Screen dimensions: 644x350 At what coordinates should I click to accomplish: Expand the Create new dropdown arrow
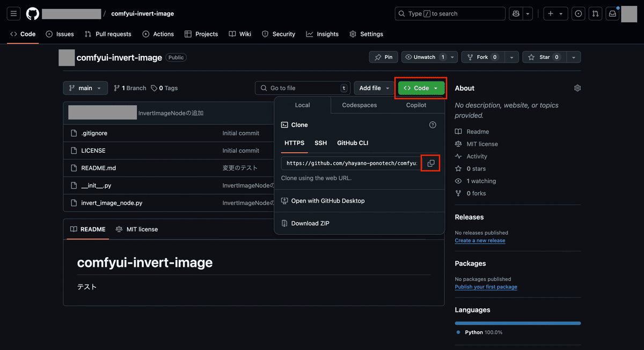point(561,13)
